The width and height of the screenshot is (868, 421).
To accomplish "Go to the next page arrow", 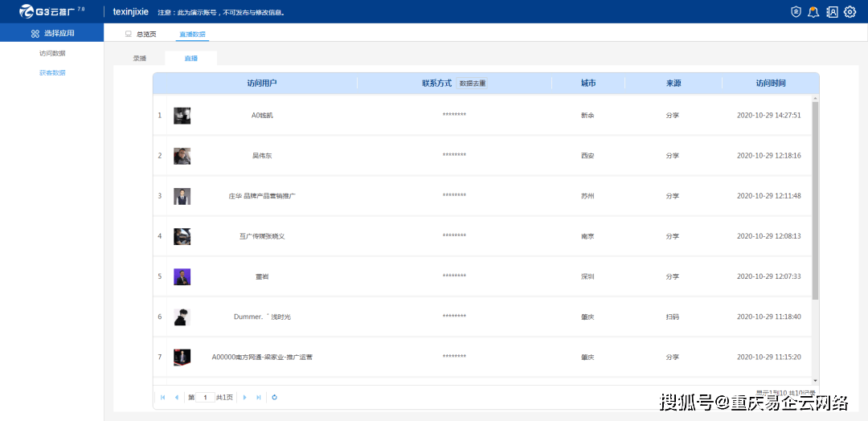I will pos(245,397).
